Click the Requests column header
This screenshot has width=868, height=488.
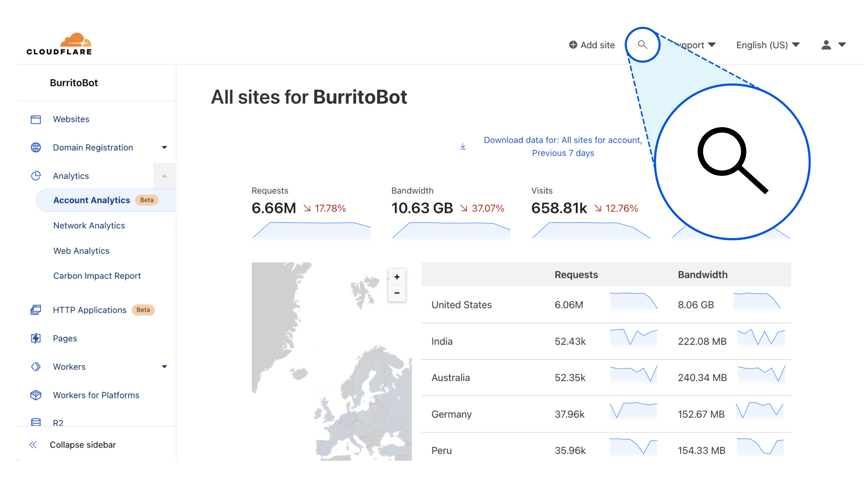click(x=576, y=275)
